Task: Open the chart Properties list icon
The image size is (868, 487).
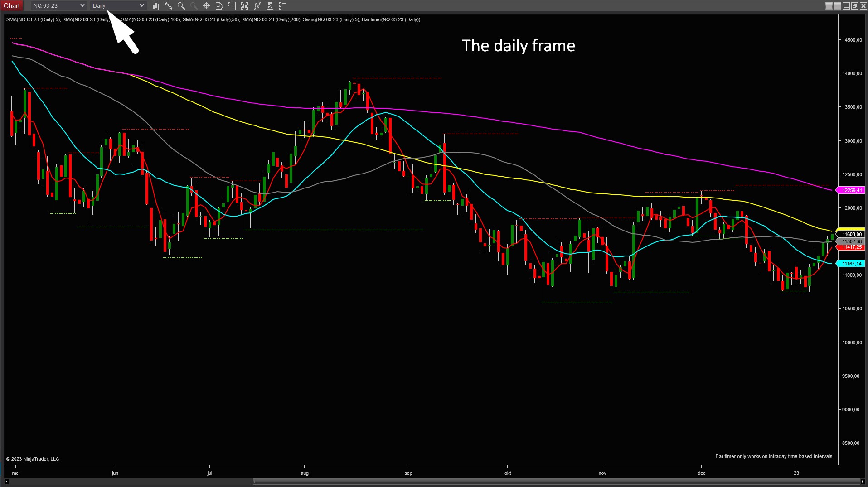Action: click(x=282, y=6)
